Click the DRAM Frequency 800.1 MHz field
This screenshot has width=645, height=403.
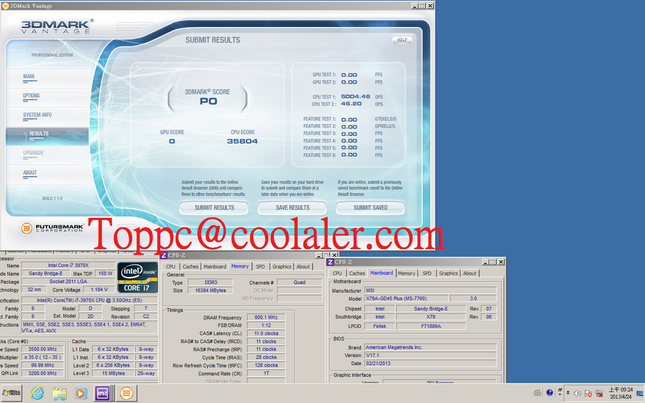266,317
